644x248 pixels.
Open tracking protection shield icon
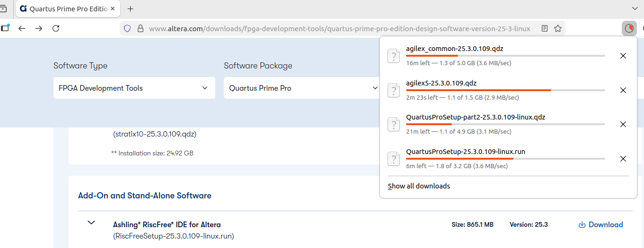point(127,28)
